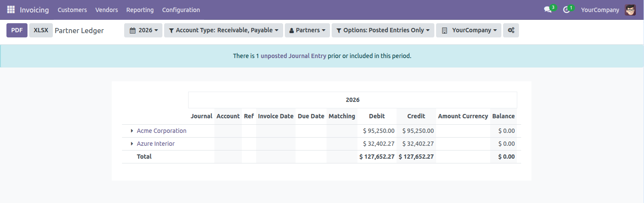This screenshot has width=644, height=203.
Task: Open the Customers menu
Action: pyautogui.click(x=72, y=9)
